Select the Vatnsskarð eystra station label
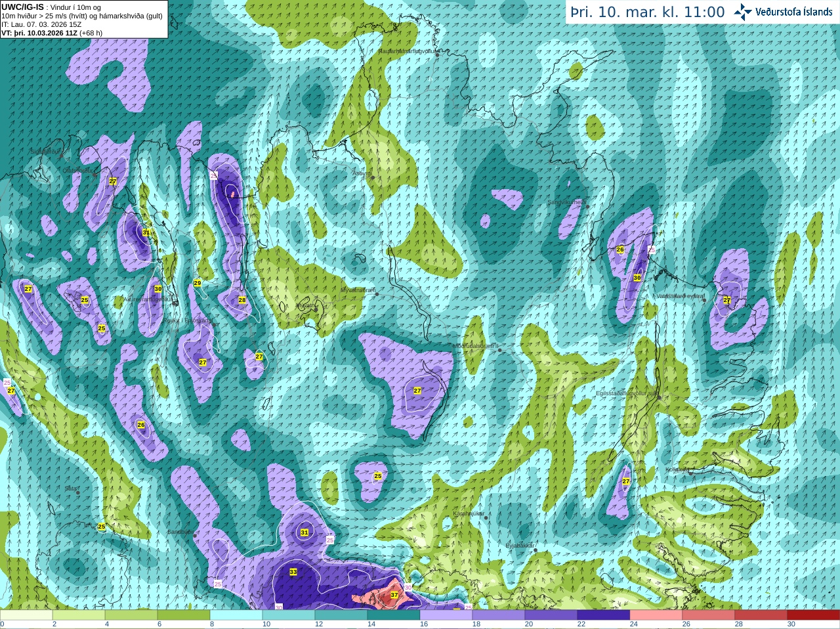840x629 pixels. (x=681, y=296)
